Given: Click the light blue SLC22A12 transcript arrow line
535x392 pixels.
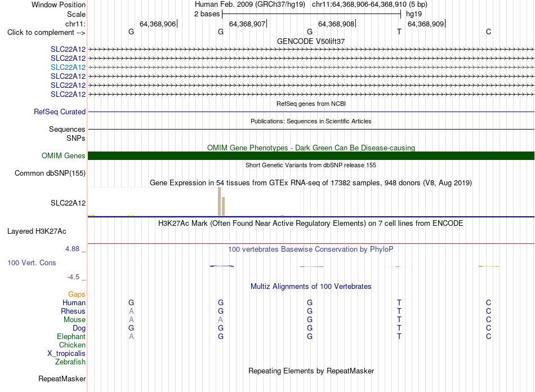Looking at the screenshot, I should point(311,67).
